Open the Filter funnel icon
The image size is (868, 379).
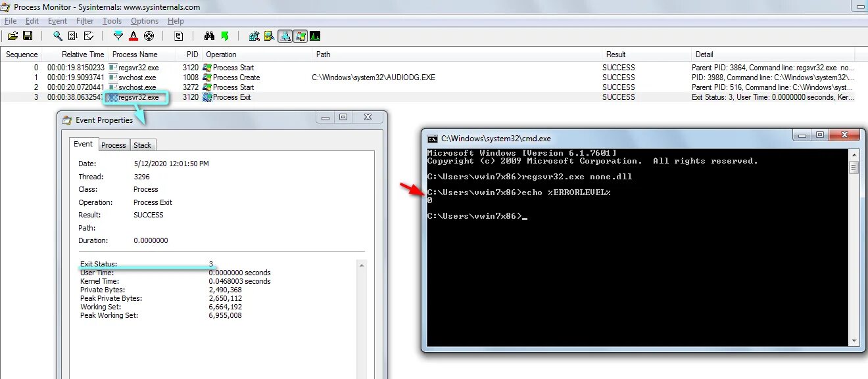[118, 36]
